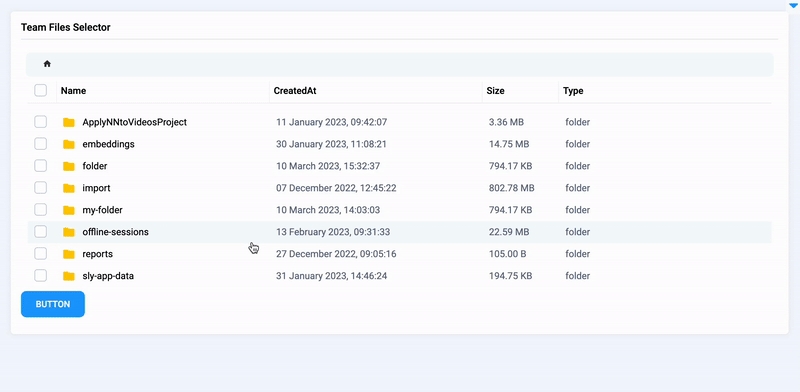Viewport: 800px width, 392px height.
Task: Click the reports folder icon
Action: (x=69, y=254)
